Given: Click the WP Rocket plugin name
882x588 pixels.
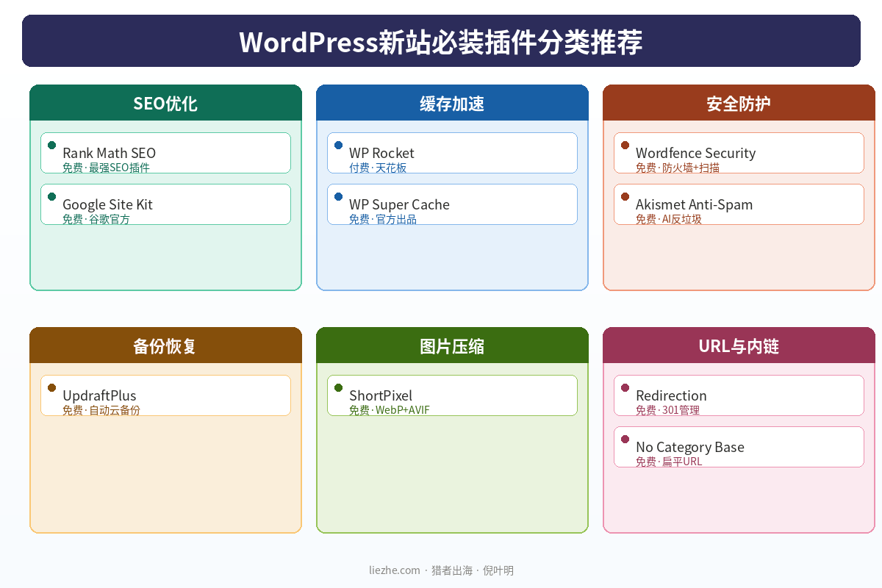Looking at the screenshot, I should (381, 153).
